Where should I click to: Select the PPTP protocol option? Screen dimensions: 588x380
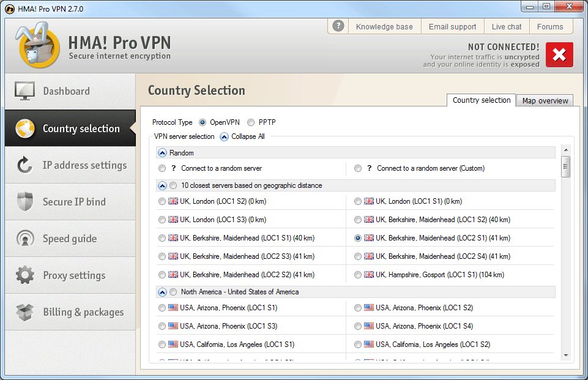click(251, 122)
